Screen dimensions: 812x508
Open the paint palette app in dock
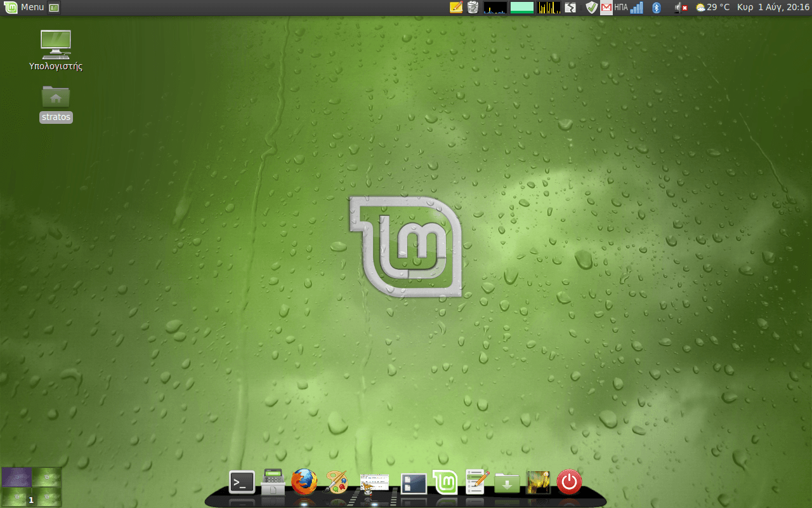coord(336,482)
